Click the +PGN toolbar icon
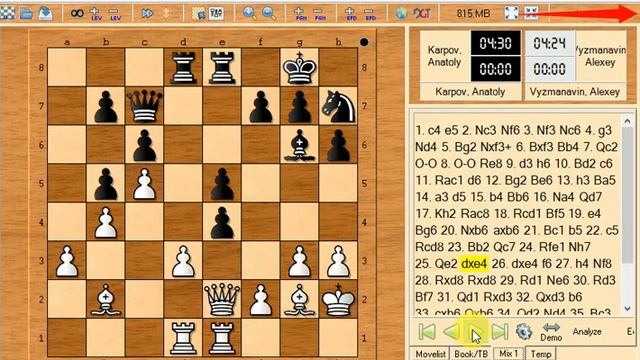The image size is (640, 360). click(x=300, y=13)
